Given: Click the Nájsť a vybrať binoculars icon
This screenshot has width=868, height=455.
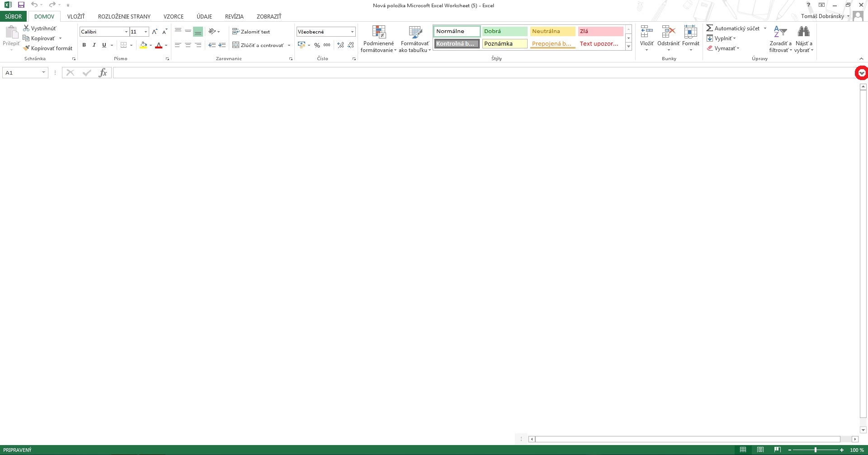Looking at the screenshot, I should 803,32.
